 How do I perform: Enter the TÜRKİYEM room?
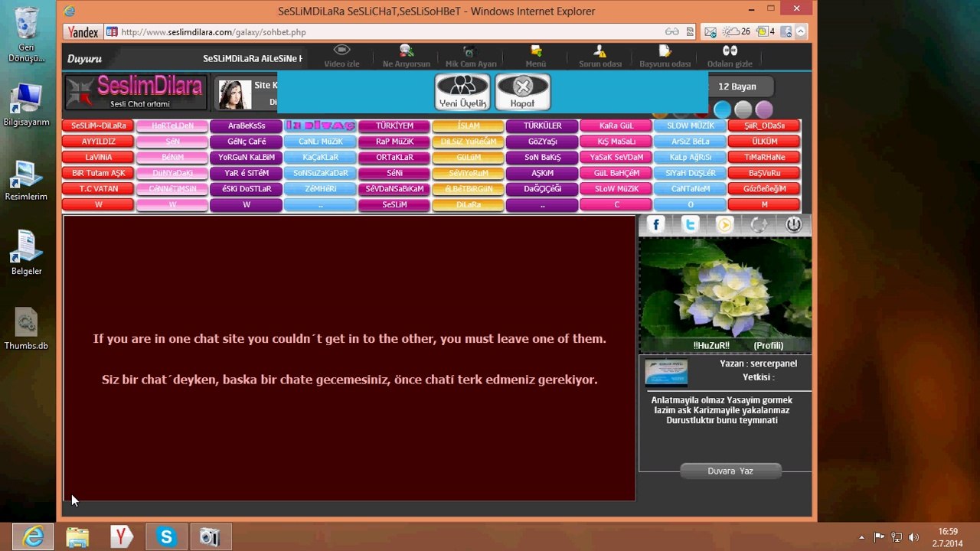tap(394, 126)
